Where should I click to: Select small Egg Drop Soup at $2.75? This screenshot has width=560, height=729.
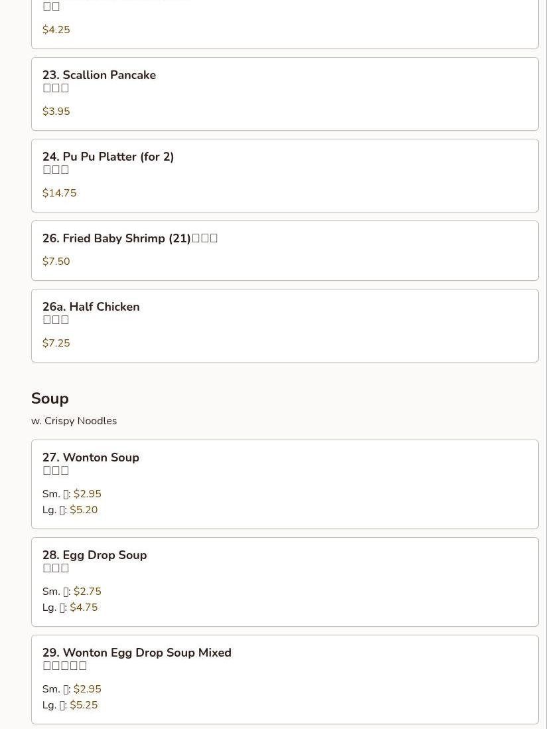(x=87, y=592)
